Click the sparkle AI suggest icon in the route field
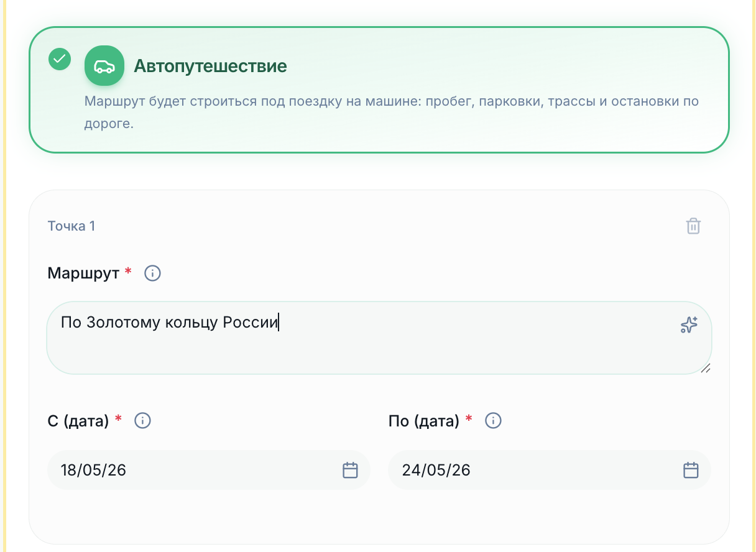The width and height of the screenshot is (756, 552). (689, 325)
